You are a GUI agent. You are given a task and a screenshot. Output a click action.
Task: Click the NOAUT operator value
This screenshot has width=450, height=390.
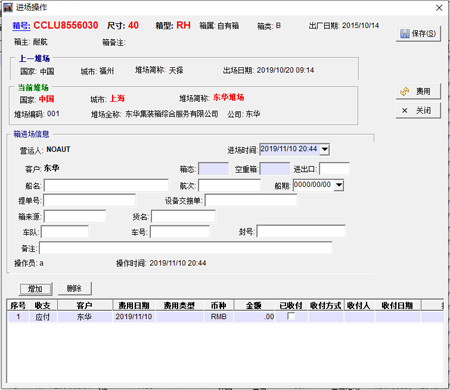click(x=58, y=149)
